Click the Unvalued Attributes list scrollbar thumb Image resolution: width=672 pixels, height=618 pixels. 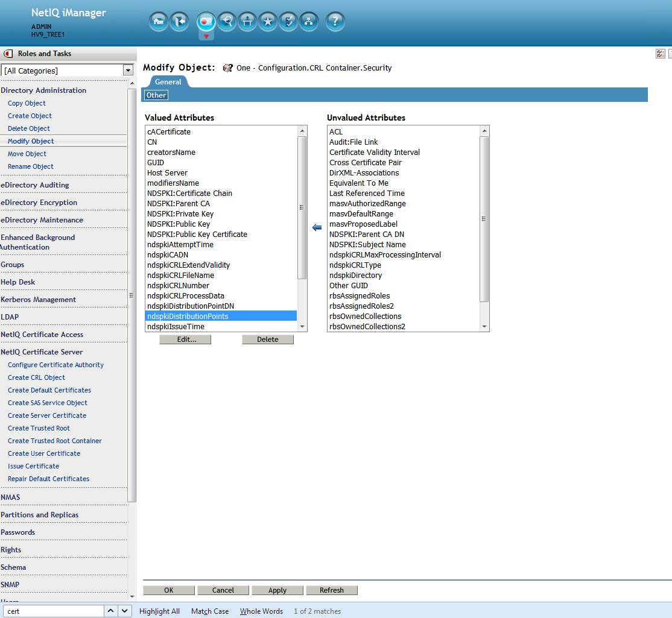point(484,219)
